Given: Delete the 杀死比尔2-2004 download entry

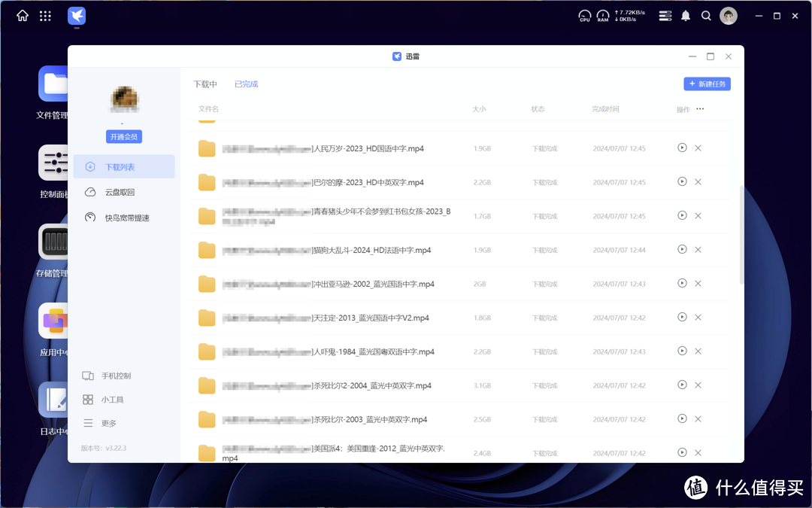Looking at the screenshot, I should pyautogui.click(x=698, y=385).
